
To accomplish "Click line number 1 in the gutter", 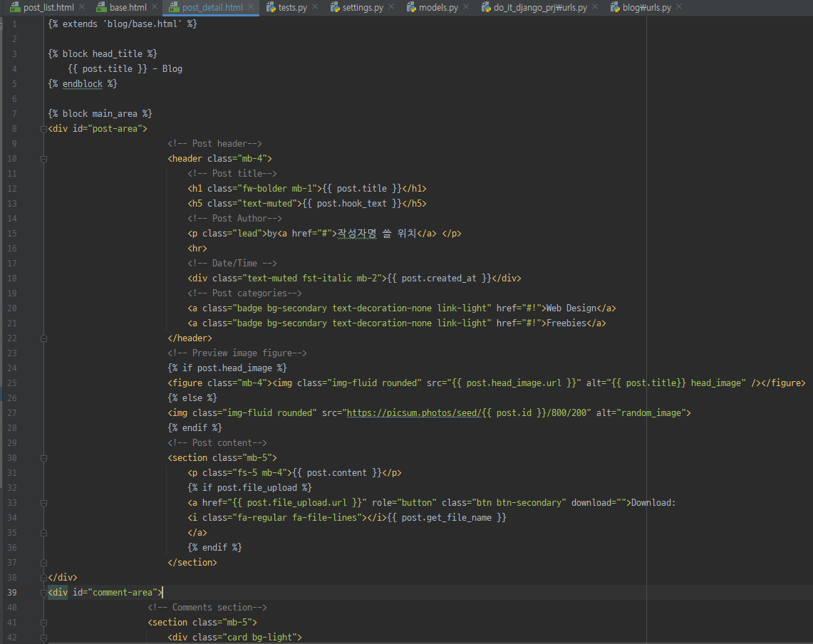I will pyautogui.click(x=14, y=24).
